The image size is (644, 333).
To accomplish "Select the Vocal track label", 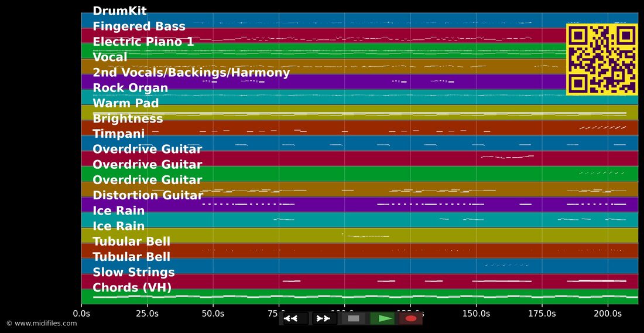I will pyautogui.click(x=109, y=57).
